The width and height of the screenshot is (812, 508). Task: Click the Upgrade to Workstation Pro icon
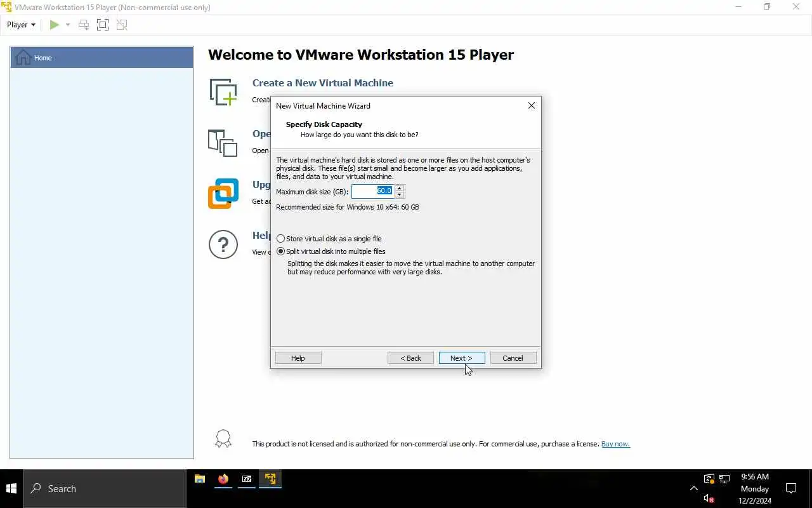point(223,194)
